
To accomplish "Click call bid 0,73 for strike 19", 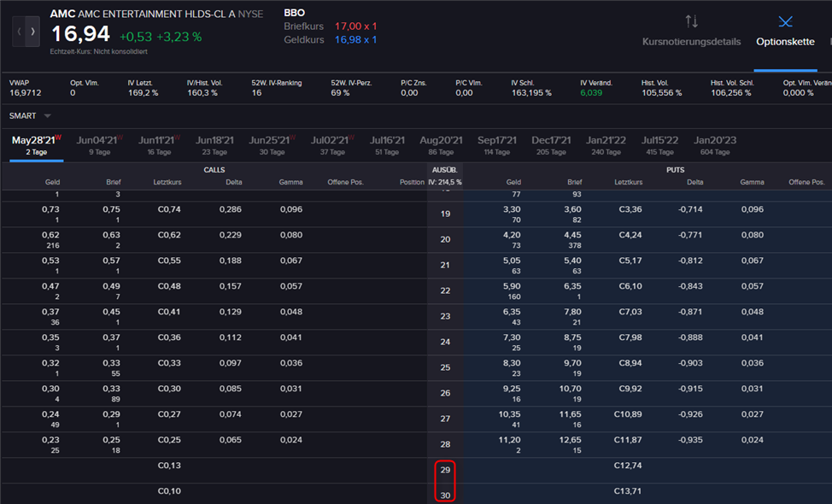I will click(50, 209).
